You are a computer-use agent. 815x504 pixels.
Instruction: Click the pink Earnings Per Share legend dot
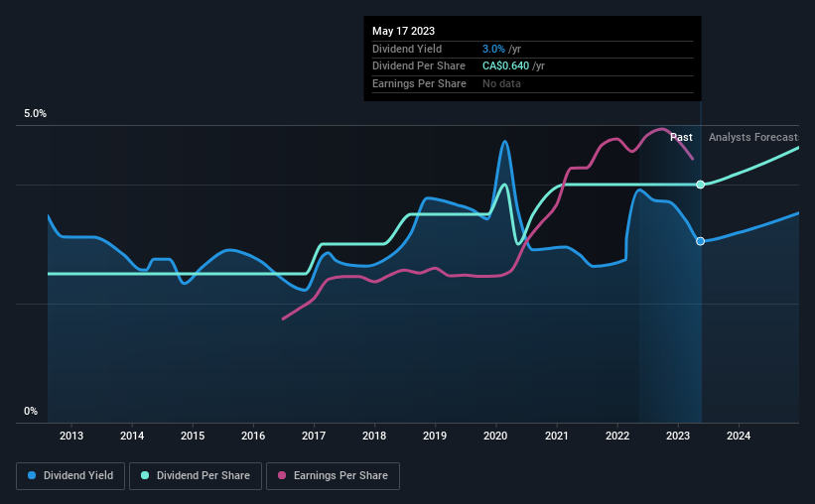pyautogui.click(x=282, y=475)
